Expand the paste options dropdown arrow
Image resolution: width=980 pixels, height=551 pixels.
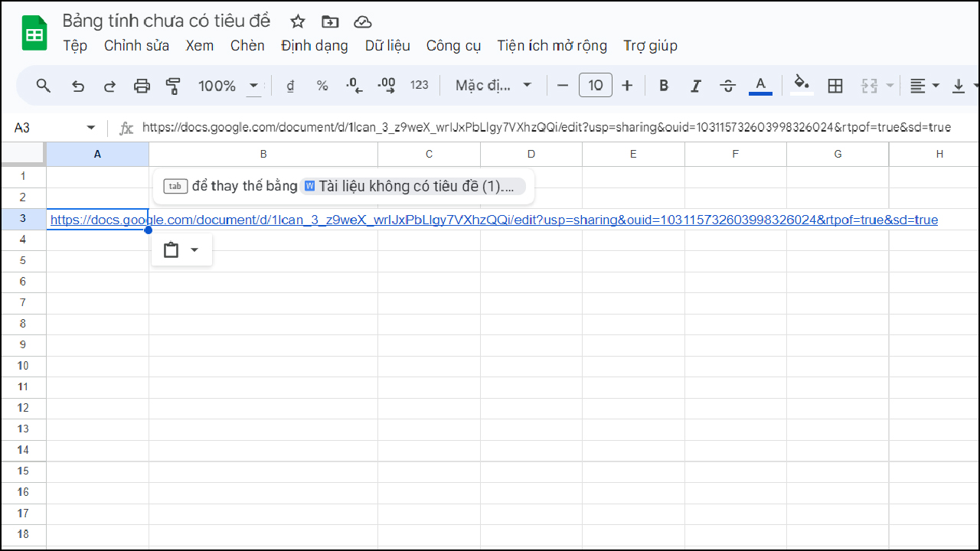(x=194, y=250)
